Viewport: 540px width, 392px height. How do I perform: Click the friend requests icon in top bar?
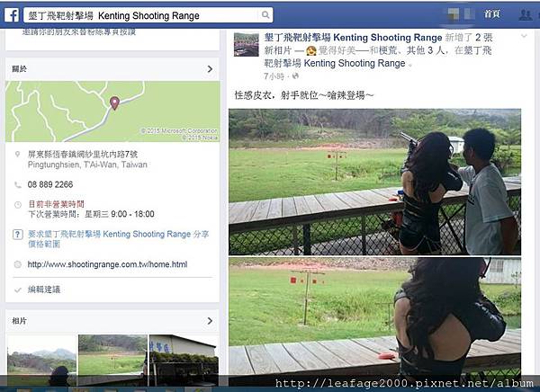[x=526, y=14]
